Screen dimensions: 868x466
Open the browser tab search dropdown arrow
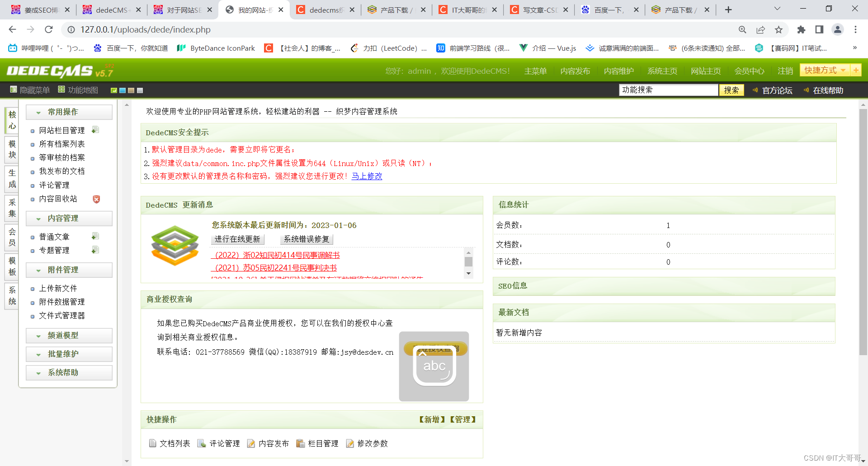click(777, 9)
